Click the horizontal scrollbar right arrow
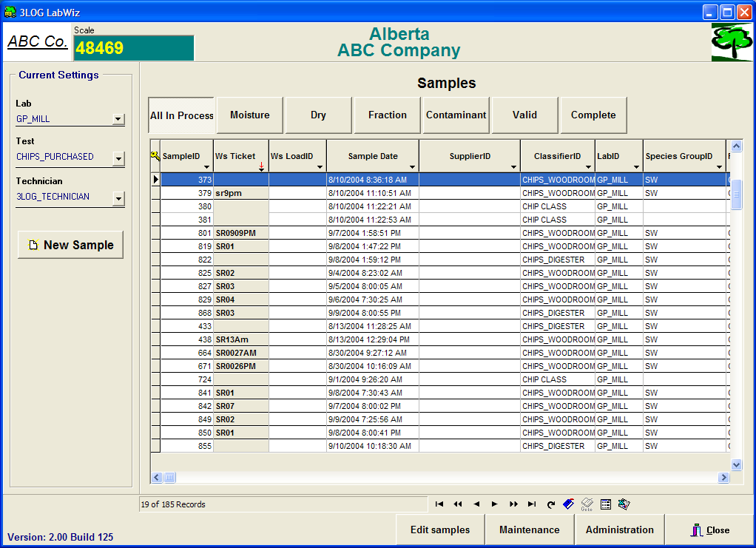The image size is (756, 548). tap(723, 478)
